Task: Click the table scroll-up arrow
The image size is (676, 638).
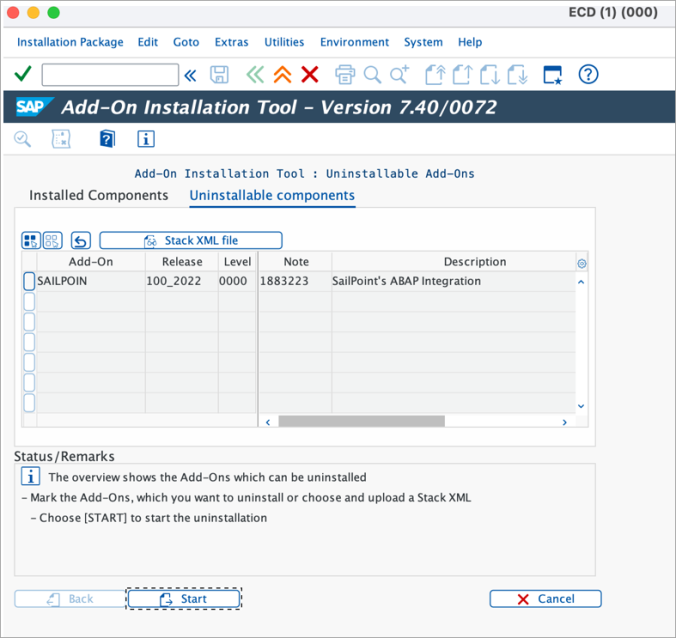Action: coord(581,282)
